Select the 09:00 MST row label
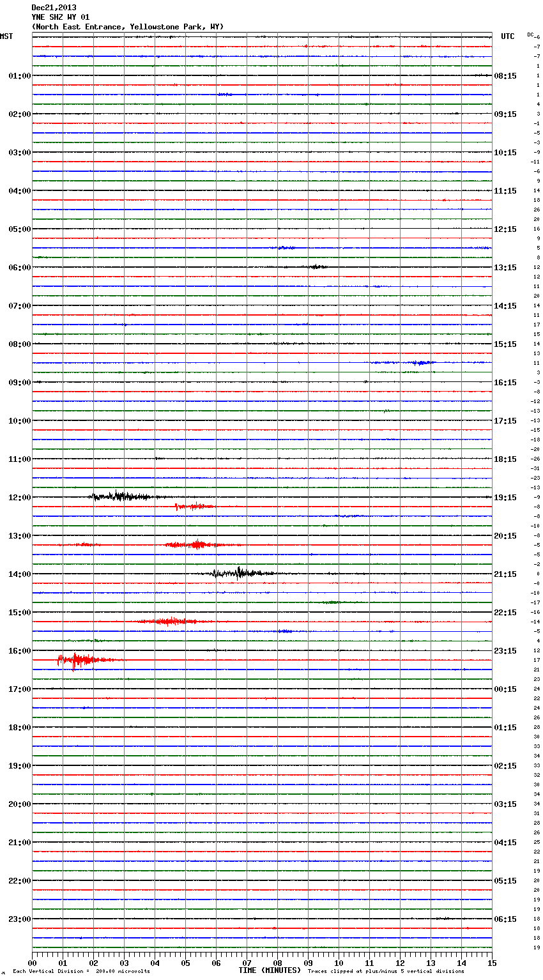543x980 pixels. 20,383
